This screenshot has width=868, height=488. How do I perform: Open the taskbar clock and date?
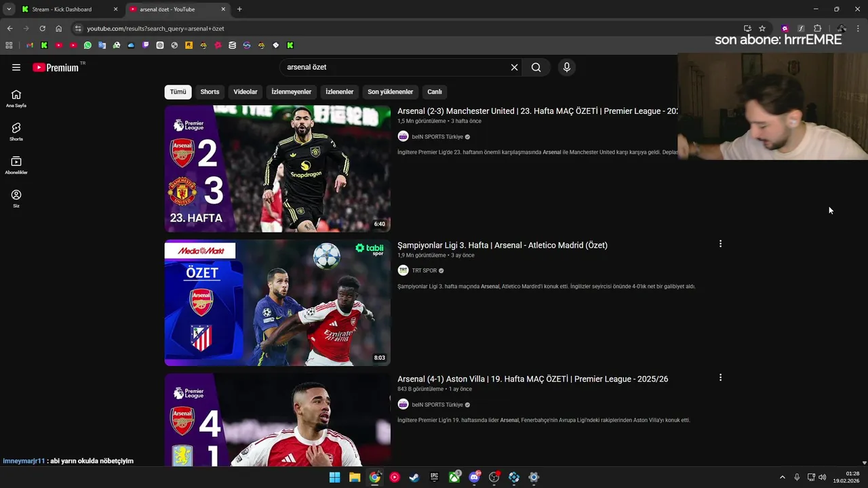click(846, 477)
